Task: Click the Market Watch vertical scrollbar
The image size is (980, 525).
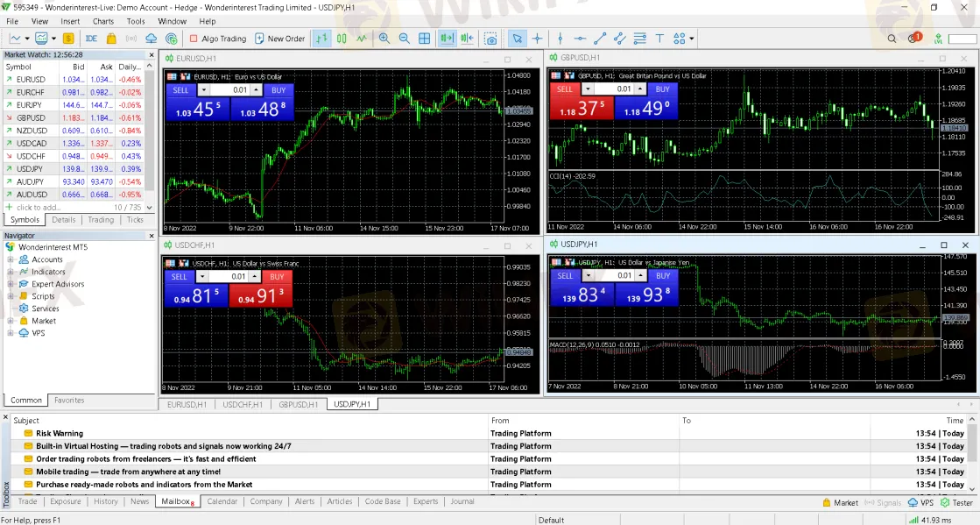Action: pyautogui.click(x=151, y=131)
